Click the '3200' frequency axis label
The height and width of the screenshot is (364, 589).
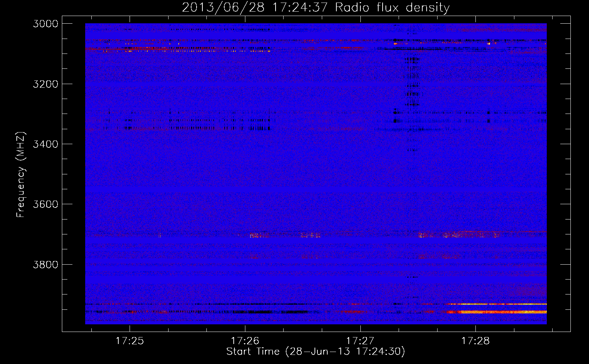46,84
